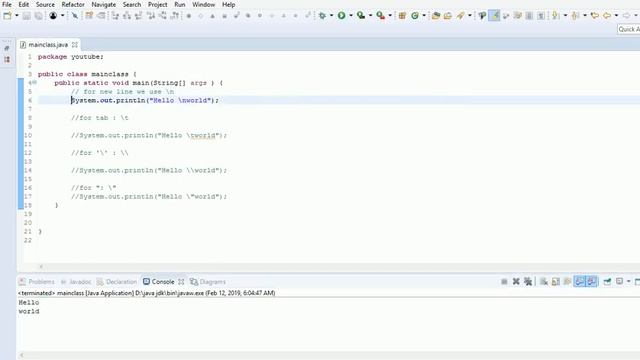Open the New Java Class dropdown arrow
Image resolution: width=640 pixels, height=360 pixels.
pos(424,16)
